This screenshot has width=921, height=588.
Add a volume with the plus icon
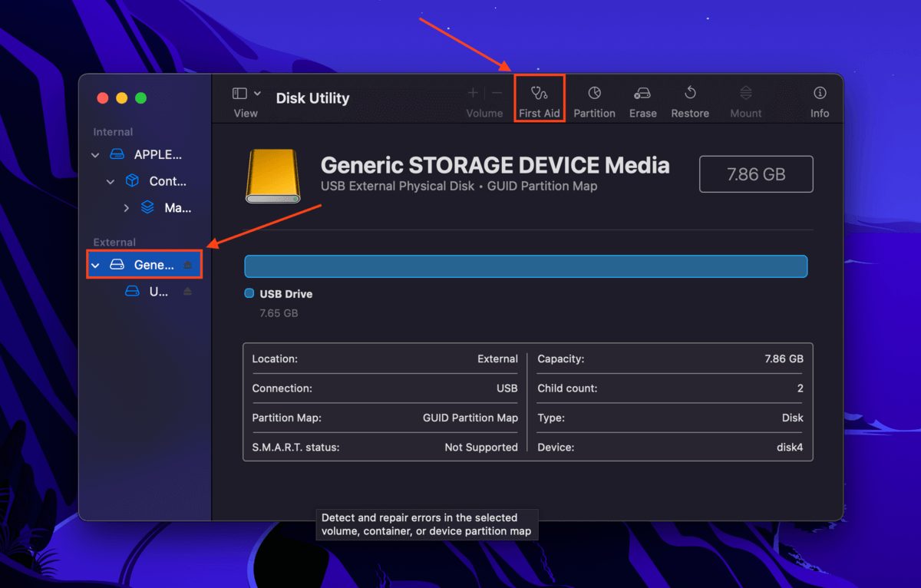[x=473, y=93]
